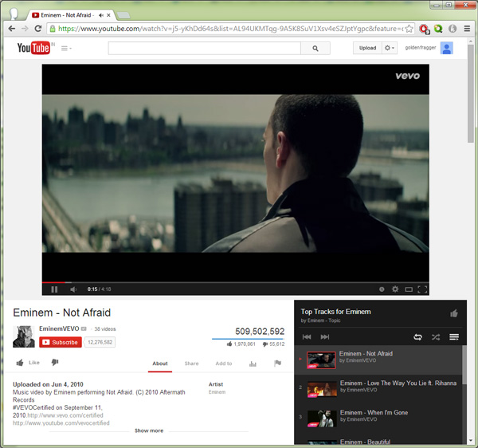Click the Watch Later clock icon
The image size is (478, 448).
382,289
